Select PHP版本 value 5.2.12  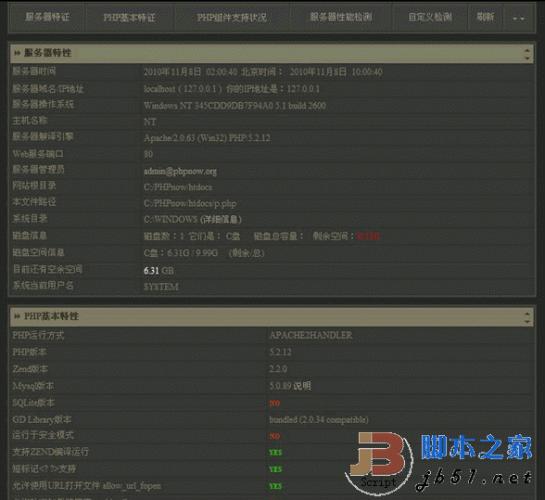pyautogui.click(x=280, y=352)
